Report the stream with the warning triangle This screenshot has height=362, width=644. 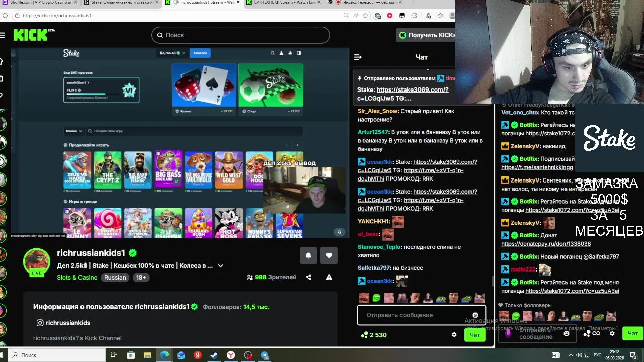329,277
